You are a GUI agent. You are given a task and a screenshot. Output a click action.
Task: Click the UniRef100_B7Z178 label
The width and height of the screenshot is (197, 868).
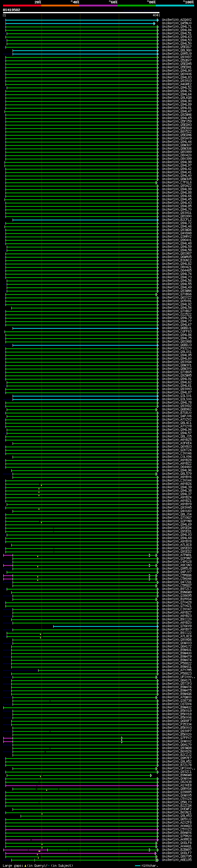click(x=177, y=765)
